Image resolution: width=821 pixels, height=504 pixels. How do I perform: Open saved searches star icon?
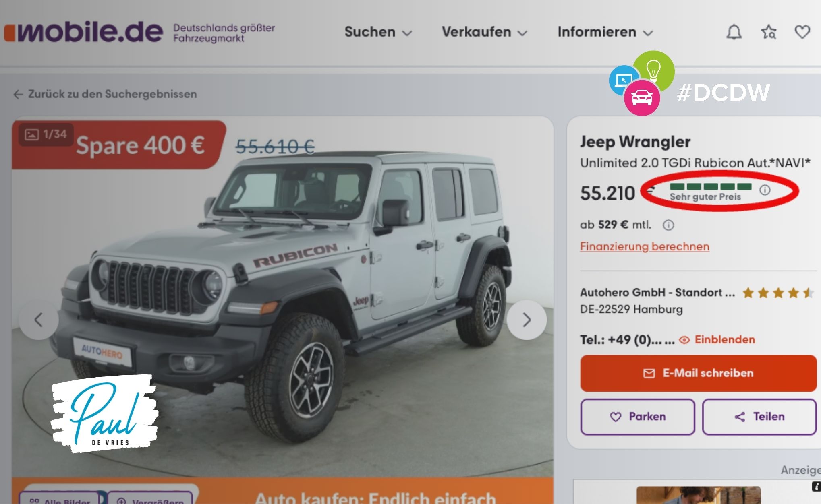pos(769,32)
